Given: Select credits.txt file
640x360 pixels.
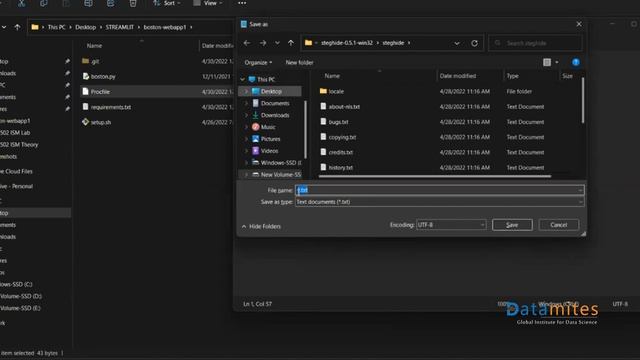Looking at the screenshot, I should click(x=340, y=152).
